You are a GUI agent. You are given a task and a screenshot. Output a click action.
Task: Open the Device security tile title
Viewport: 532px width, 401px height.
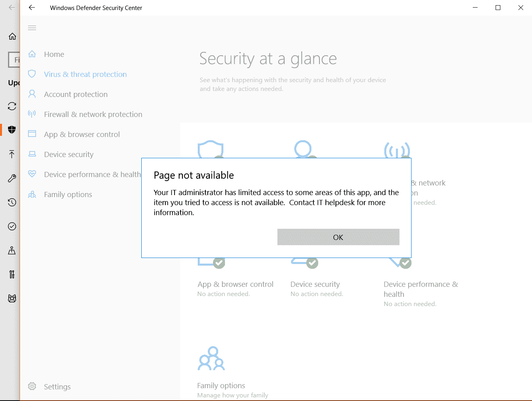(x=315, y=284)
